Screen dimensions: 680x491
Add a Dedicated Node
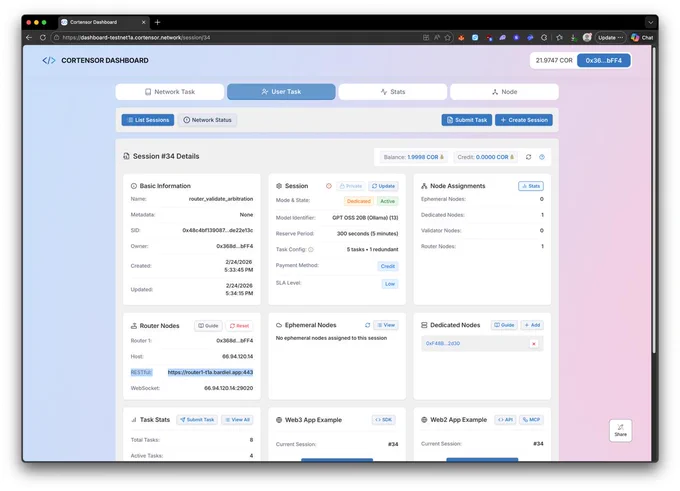point(532,325)
